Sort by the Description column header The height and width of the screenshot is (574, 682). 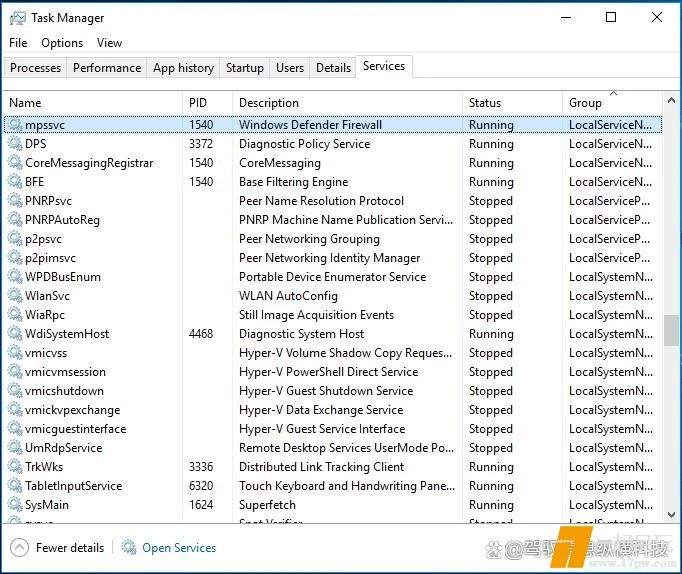[x=348, y=103]
